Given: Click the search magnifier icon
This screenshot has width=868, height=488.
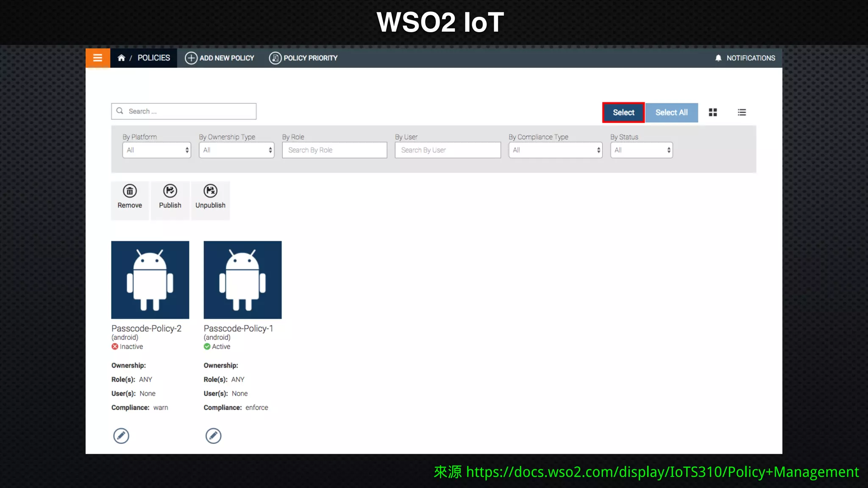Looking at the screenshot, I should pyautogui.click(x=120, y=111).
